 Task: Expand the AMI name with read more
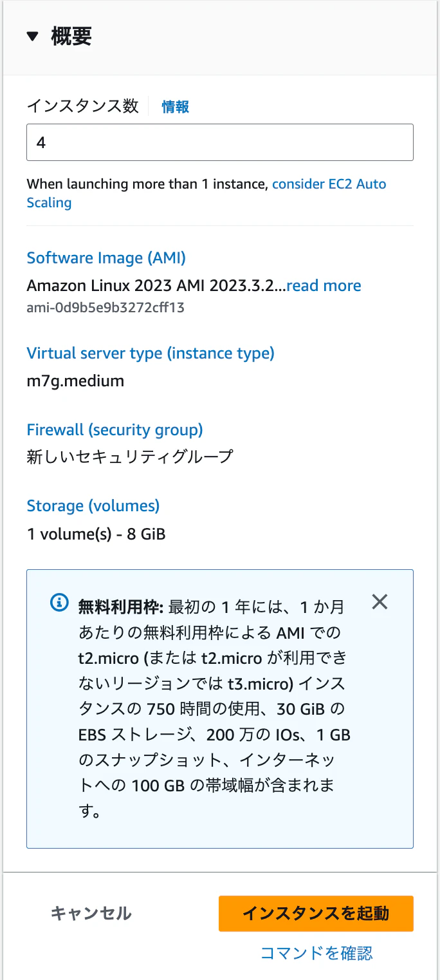324,286
